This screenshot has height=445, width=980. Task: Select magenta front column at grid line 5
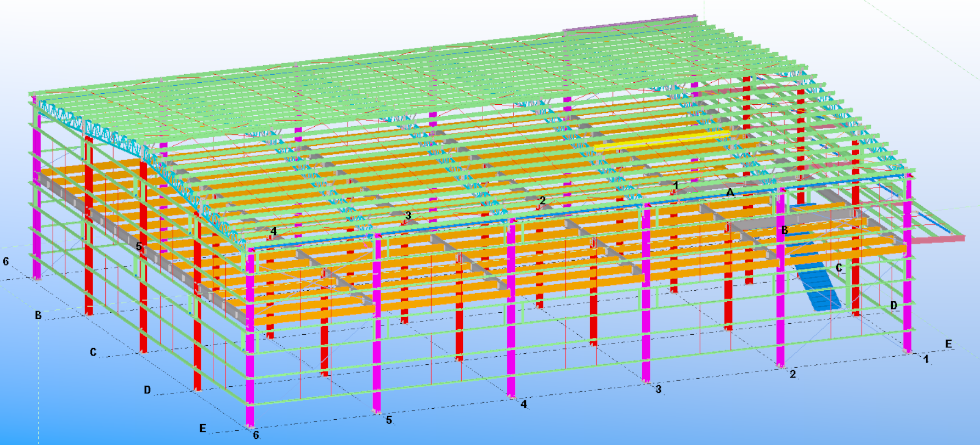(x=377, y=324)
